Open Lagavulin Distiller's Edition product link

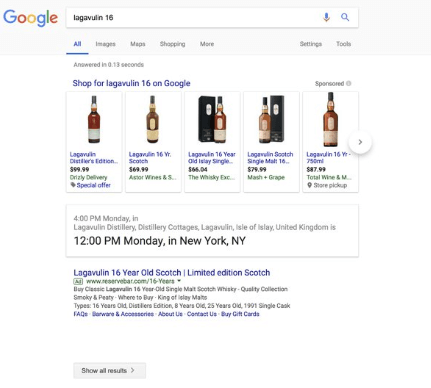tap(94, 158)
